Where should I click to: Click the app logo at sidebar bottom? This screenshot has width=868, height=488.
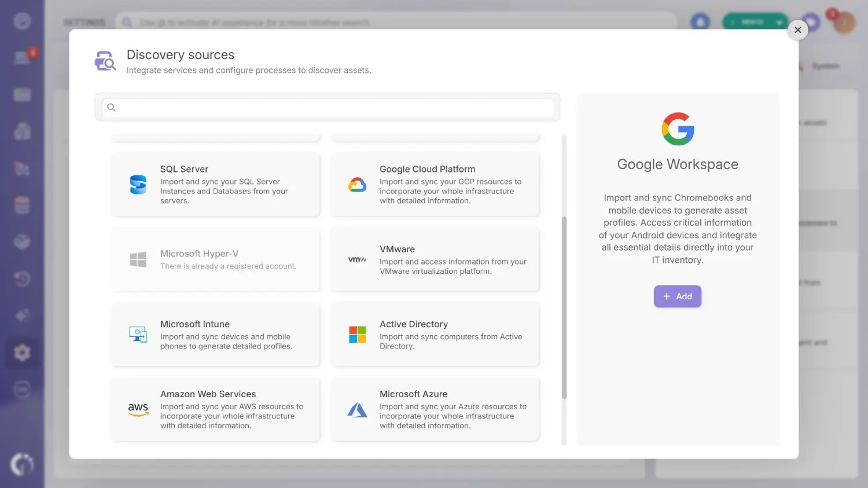coord(22,464)
